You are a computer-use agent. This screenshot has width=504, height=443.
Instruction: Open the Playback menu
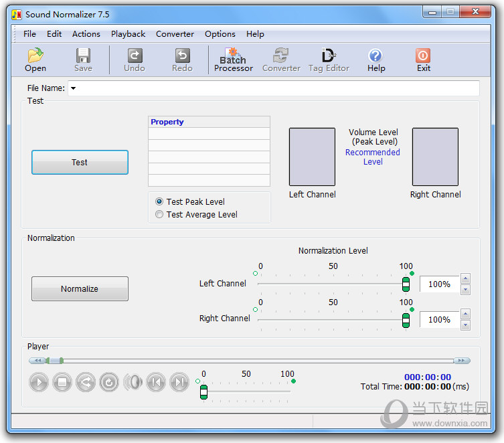[x=128, y=33]
